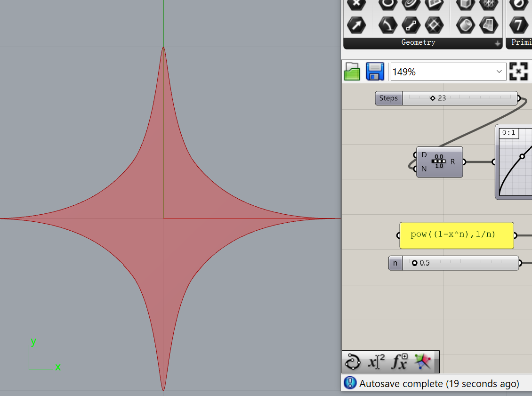Select the Steps slider handle at 23
Screen dimensions: 532x396
tap(433, 98)
